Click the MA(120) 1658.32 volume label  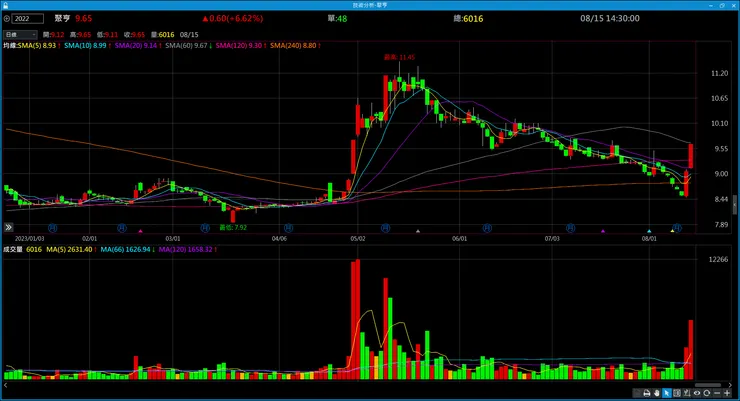[x=187, y=249]
